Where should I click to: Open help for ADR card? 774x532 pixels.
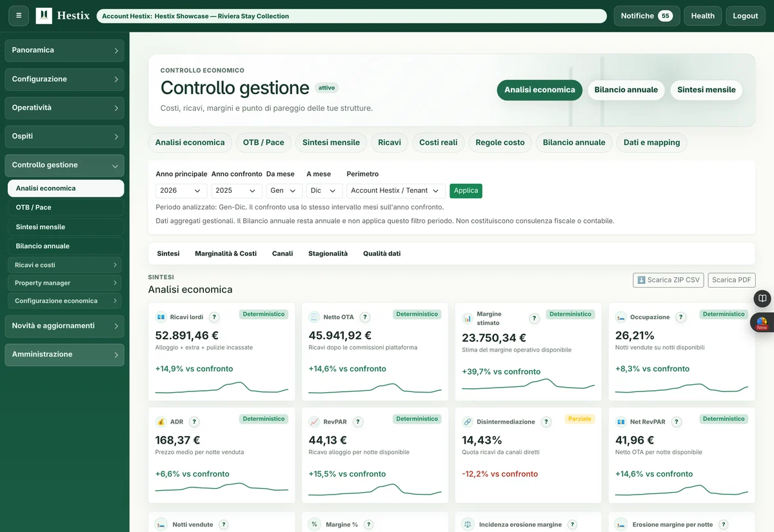click(194, 422)
